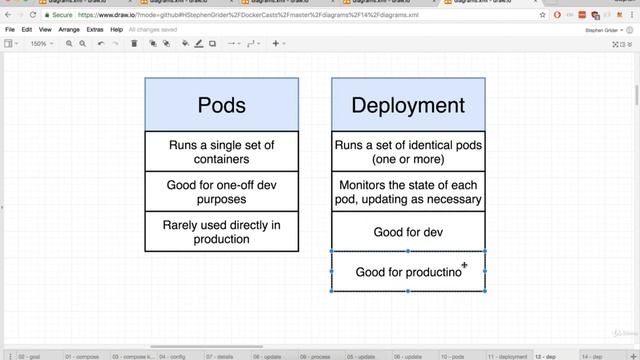This screenshot has height=360, width=640.
Task: Delete selected shape with trash icon
Action: [x=134, y=44]
